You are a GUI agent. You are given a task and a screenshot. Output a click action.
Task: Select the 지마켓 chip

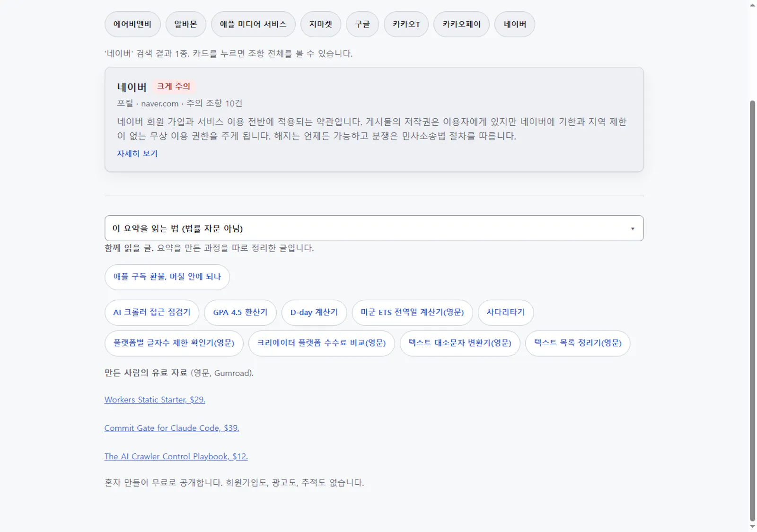[x=321, y=24]
